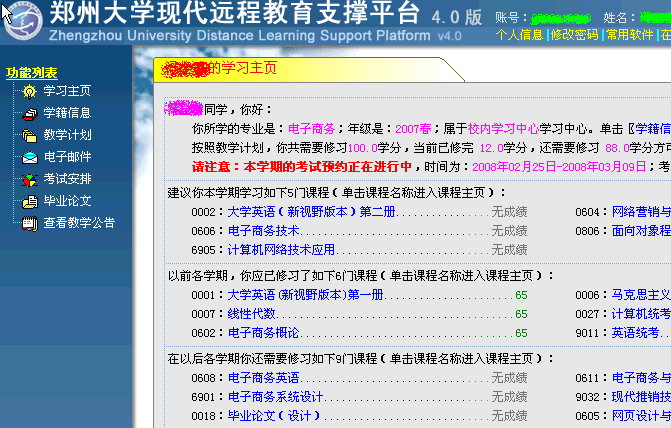Click the 考试安排 colorful icon
The width and height of the screenshot is (671, 428).
(x=30, y=180)
